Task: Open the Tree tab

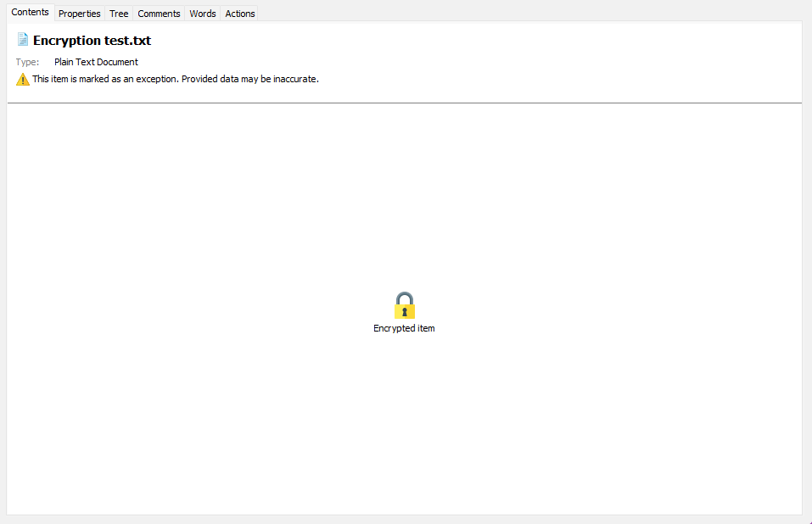Action: point(119,14)
